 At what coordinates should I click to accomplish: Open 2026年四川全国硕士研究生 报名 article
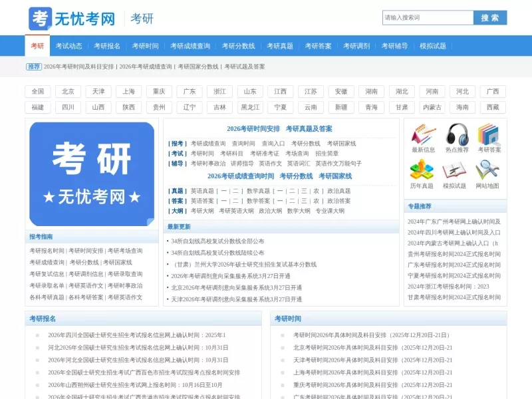(x=137, y=336)
